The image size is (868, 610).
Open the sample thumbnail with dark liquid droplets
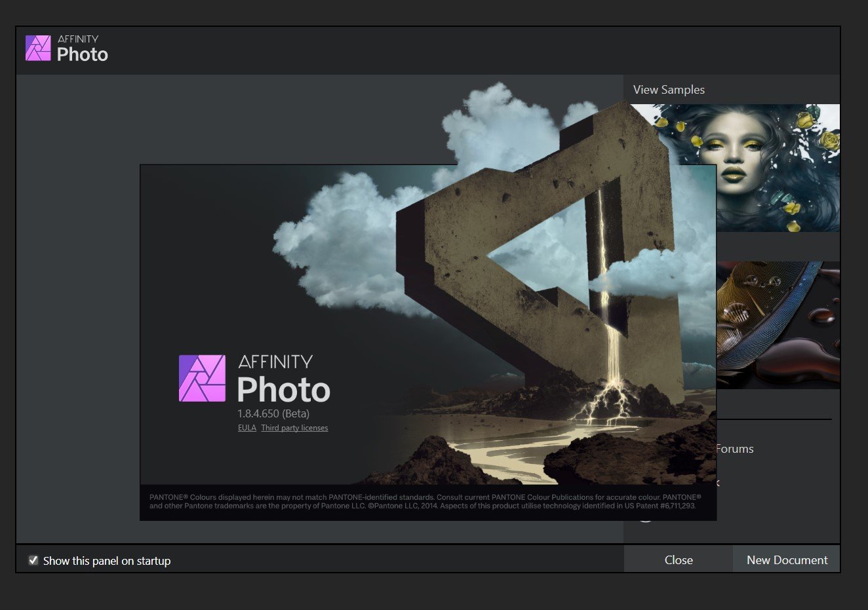pos(778,325)
